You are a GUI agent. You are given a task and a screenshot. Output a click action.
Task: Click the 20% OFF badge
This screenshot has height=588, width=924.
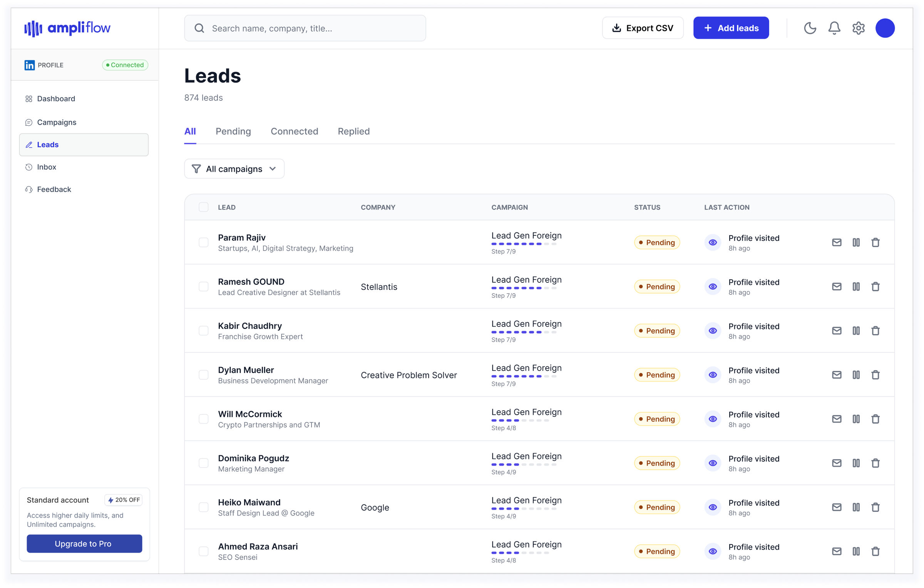point(124,500)
